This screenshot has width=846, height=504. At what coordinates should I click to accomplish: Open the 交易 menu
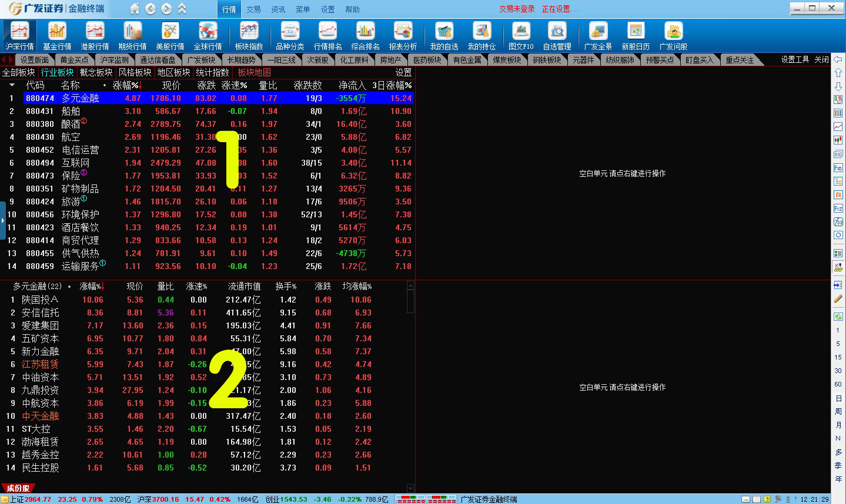pos(253,9)
